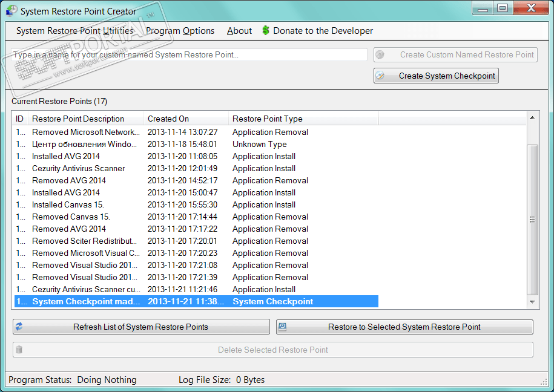Select Removed AVG 2014 at 17:17:22
This screenshot has height=392, width=554.
196,229
